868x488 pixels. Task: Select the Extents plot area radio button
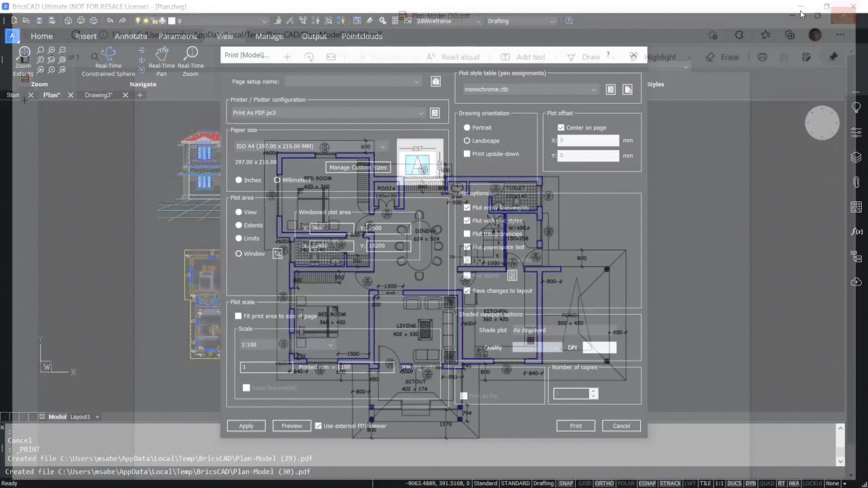click(239, 225)
